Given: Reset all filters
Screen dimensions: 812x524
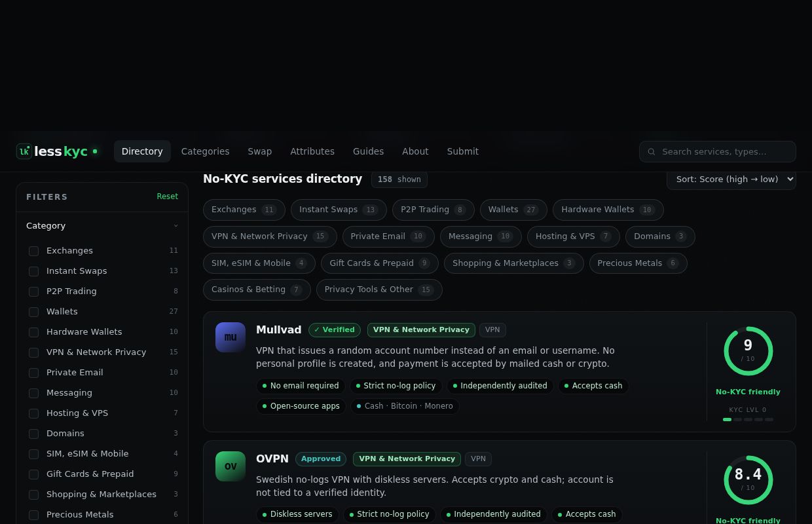Looking at the screenshot, I should click(167, 196).
